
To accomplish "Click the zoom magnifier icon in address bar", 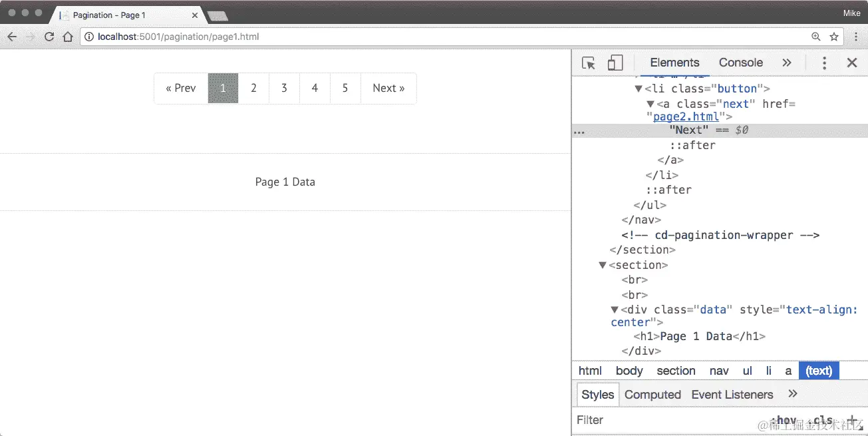I will click(816, 37).
